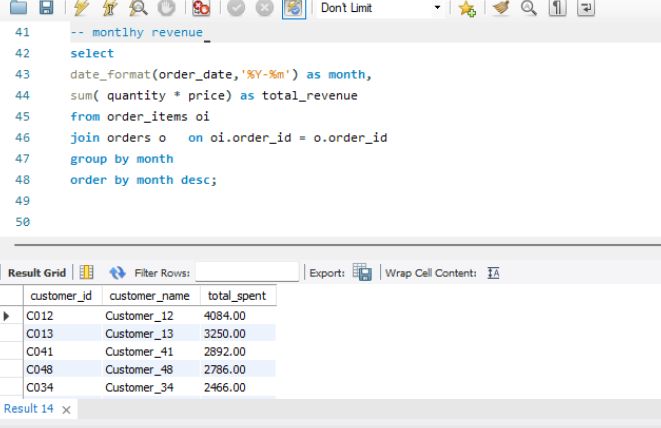Save snippet star icon
Image resolution: width=661 pixels, height=428 pixels.
(x=467, y=8)
